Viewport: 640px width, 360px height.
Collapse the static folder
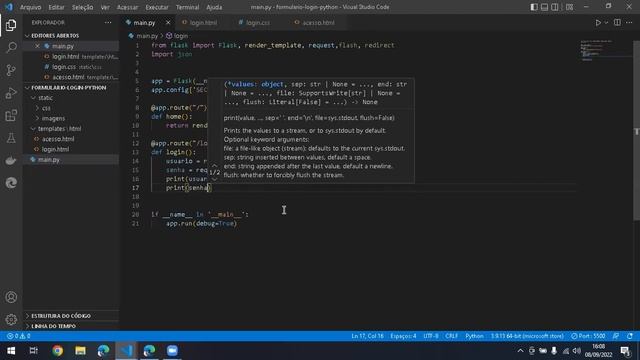(x=71, y=98)
